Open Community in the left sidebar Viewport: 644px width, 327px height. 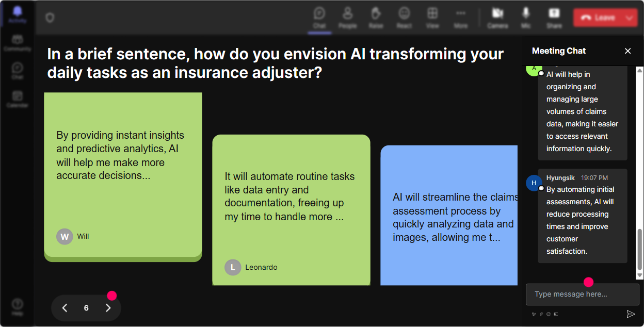click(18, 43)
